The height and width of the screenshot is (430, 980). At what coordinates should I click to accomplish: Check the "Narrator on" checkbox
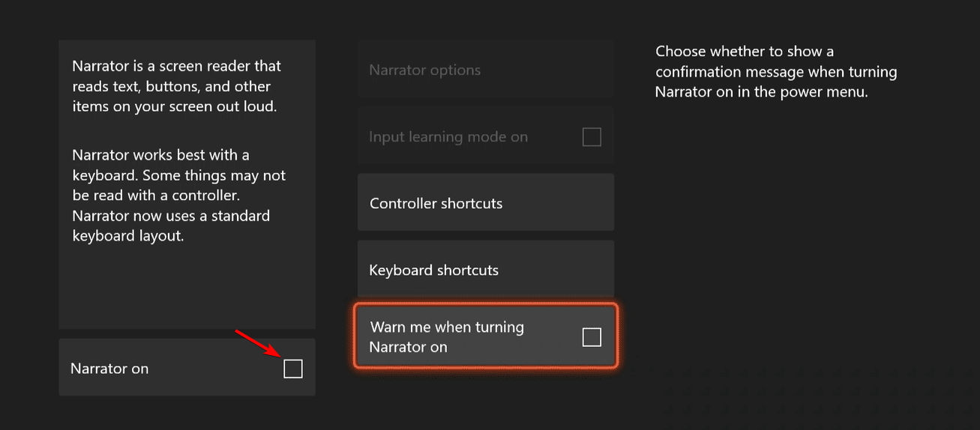coord(293,369)
